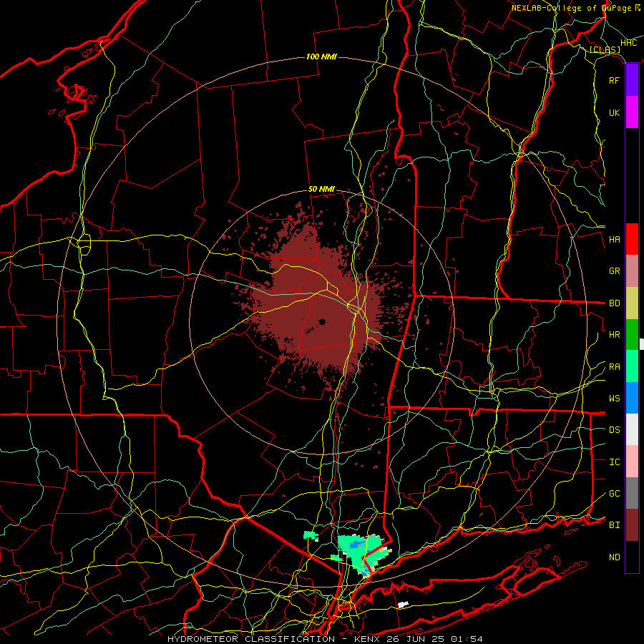The image size is (644, 644).
Task: Click the HR legend label
Action: click(x=614, y=335)
